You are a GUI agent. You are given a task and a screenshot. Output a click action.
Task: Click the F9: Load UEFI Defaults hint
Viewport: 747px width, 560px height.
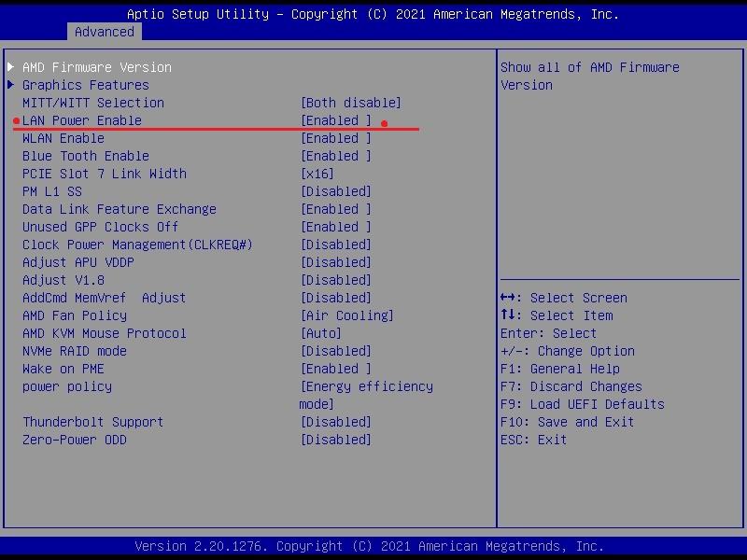point(582,404)
